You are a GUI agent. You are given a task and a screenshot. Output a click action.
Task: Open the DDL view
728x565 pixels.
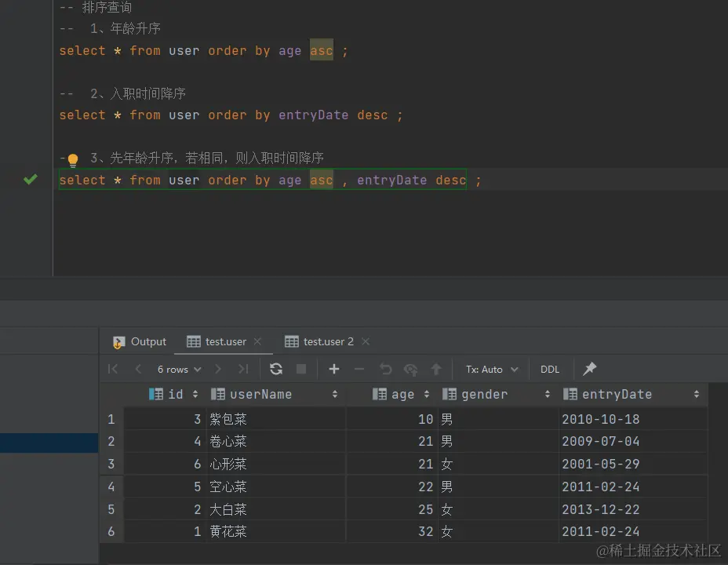tap(550, 369)
